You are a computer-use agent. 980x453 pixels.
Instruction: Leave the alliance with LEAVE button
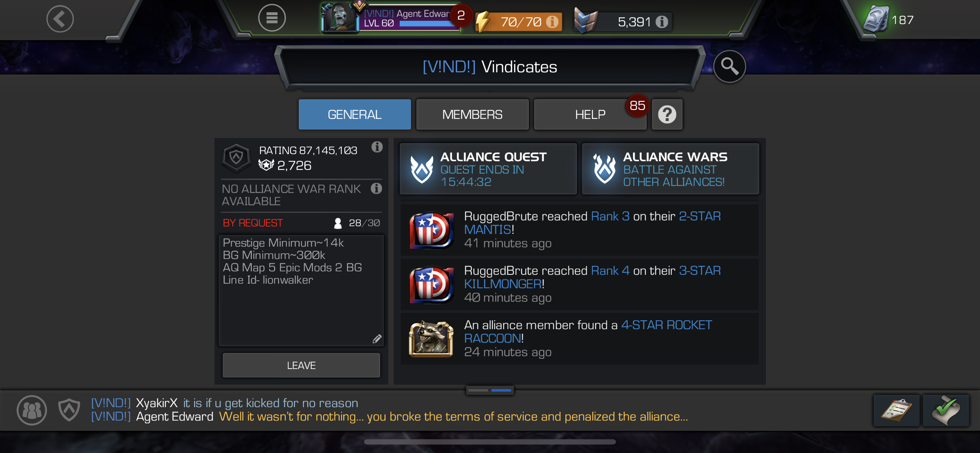click(x=301, y=365)
